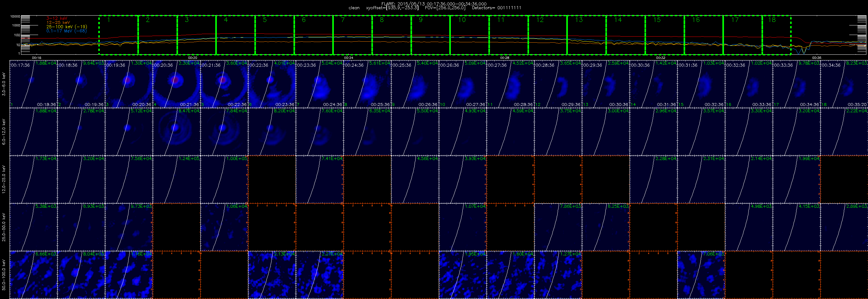Select time interval 18 in the light curve
The width and height of the screenshot is (868, 299).
pyautogui.click(x=776, y=35)
